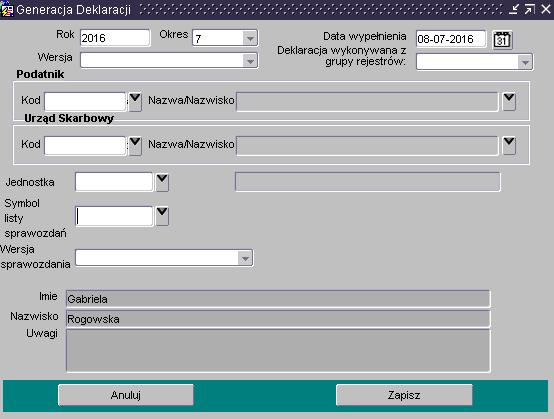Open the calendar picker for Data wypełnienia
This screenshot has height=419, width=554.
(x=502, y=40)
